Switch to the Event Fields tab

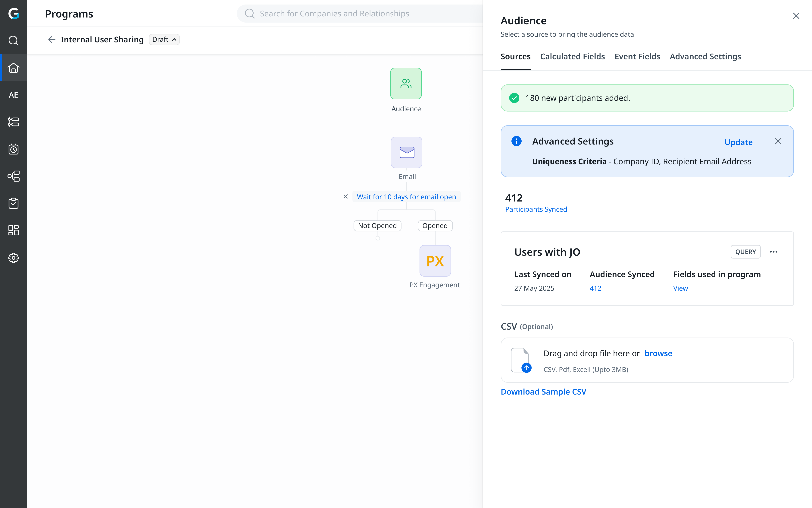click(637, 56)
